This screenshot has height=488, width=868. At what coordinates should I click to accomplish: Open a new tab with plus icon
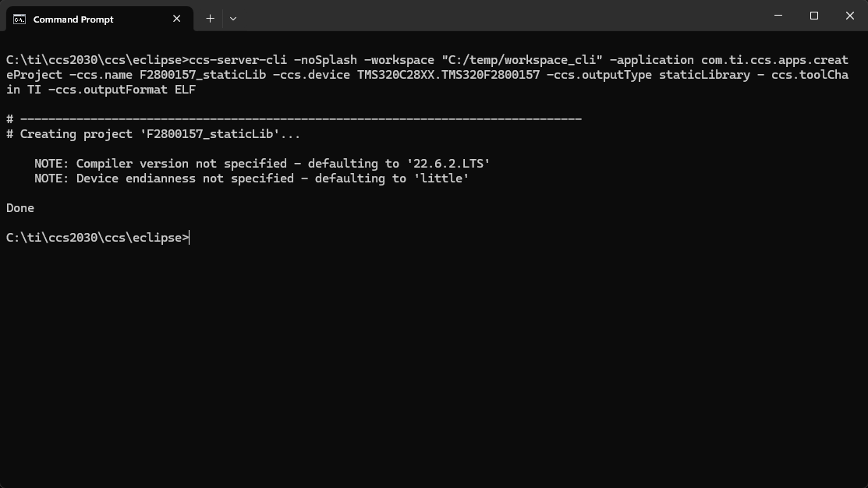(210, 19)
